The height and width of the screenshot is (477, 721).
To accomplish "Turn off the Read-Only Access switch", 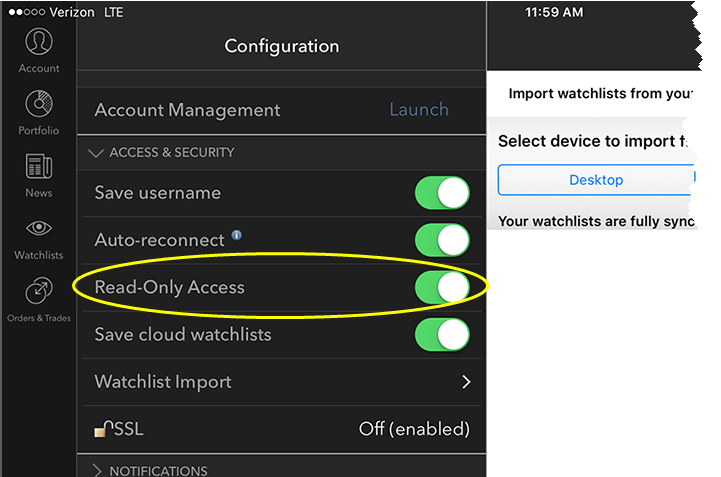I will pyautogui.click(x=442, y=287).
